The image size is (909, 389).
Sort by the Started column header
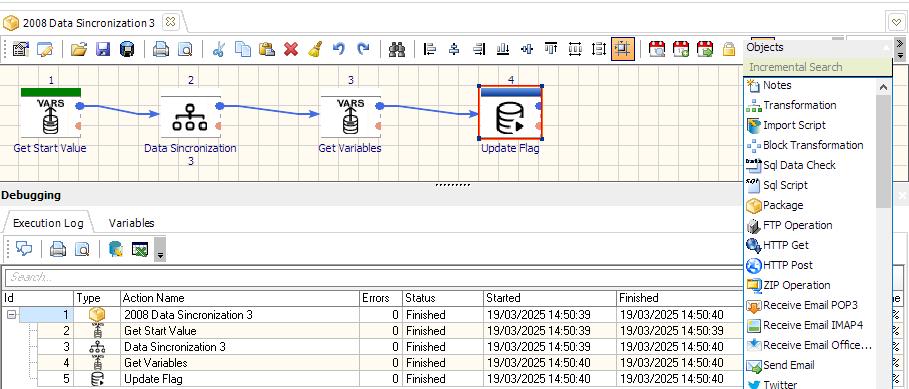[x=550, y=298]
